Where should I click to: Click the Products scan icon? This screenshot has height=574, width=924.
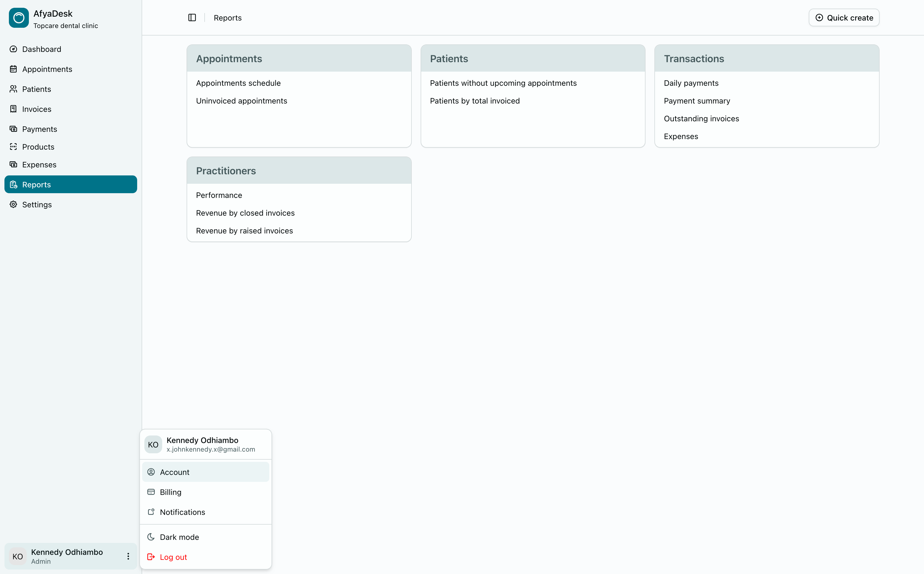13,147
